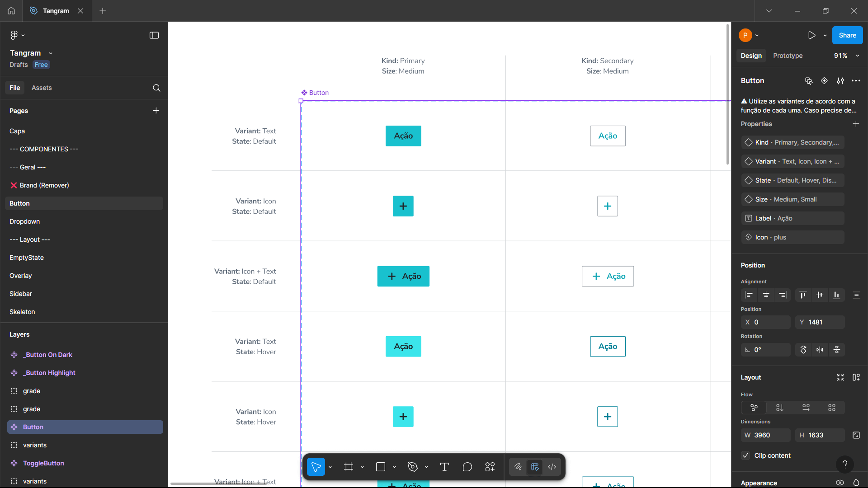
Task: Align horizontal centers
Action: (x=766, y=295)
